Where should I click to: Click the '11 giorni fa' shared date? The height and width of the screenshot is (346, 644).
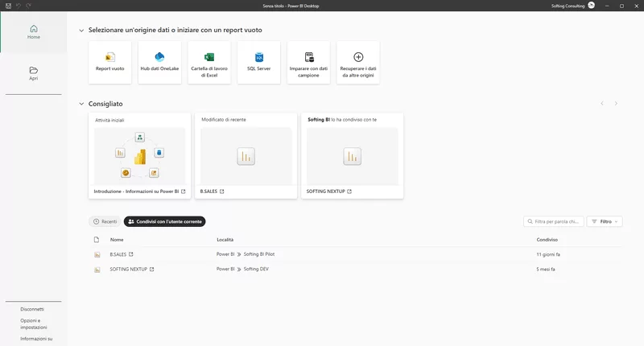(x=548, y=254)
